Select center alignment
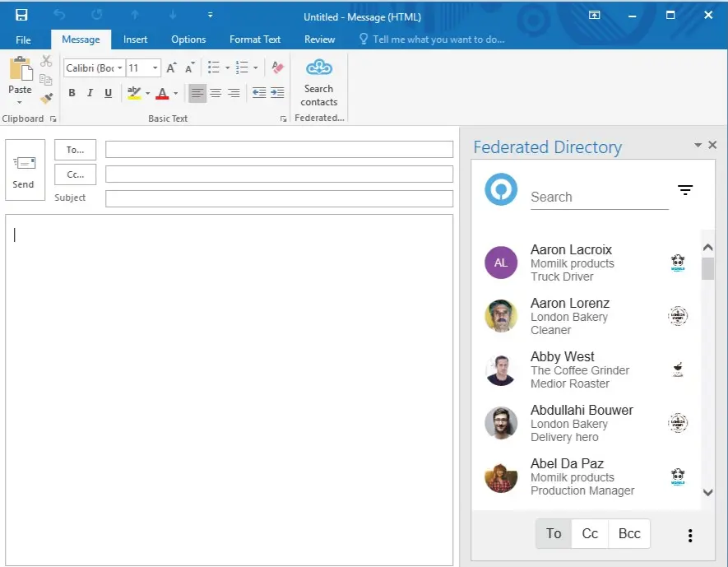The width and height of the screenshot is (728, 567). (x=215, y=93)
